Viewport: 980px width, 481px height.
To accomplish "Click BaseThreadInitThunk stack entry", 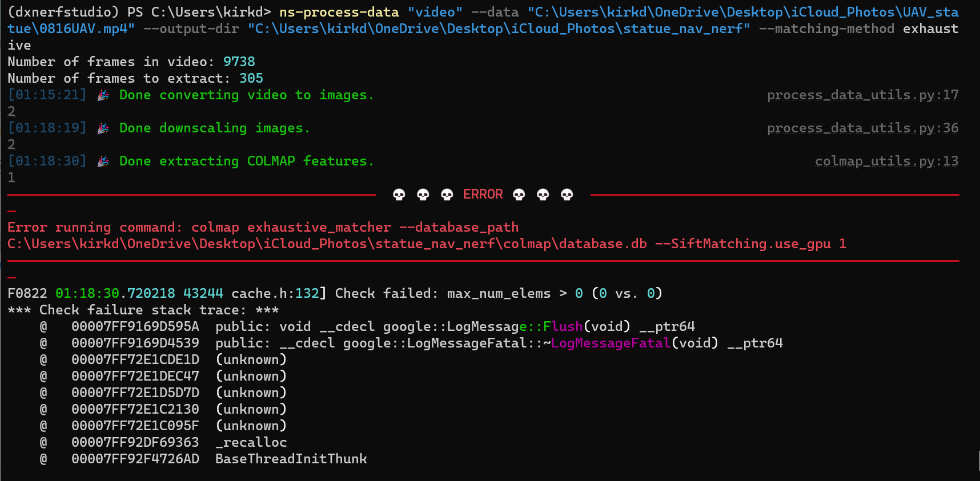I will click(x=291, y=459).
